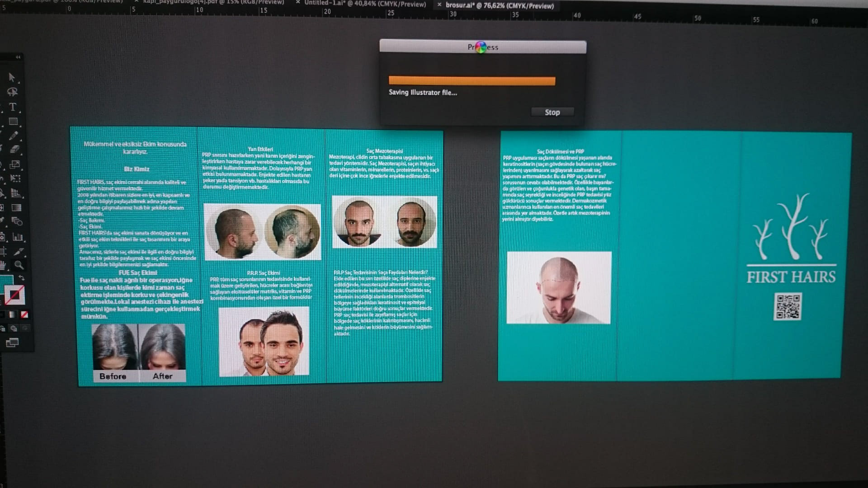Close the brosur.ai tab with its X
This screenshot has width=868, height=488.
(x=439, y=5)
